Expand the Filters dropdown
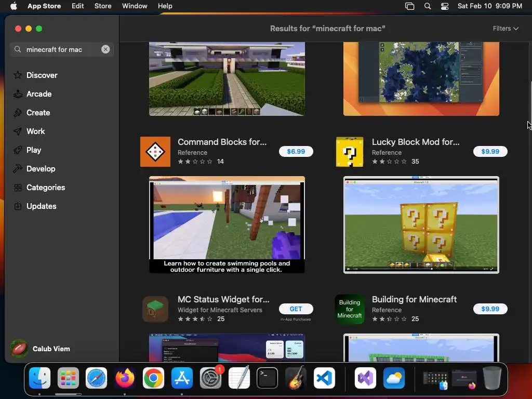The height and width of the screenshot is (399, 532). click(506, 29)
